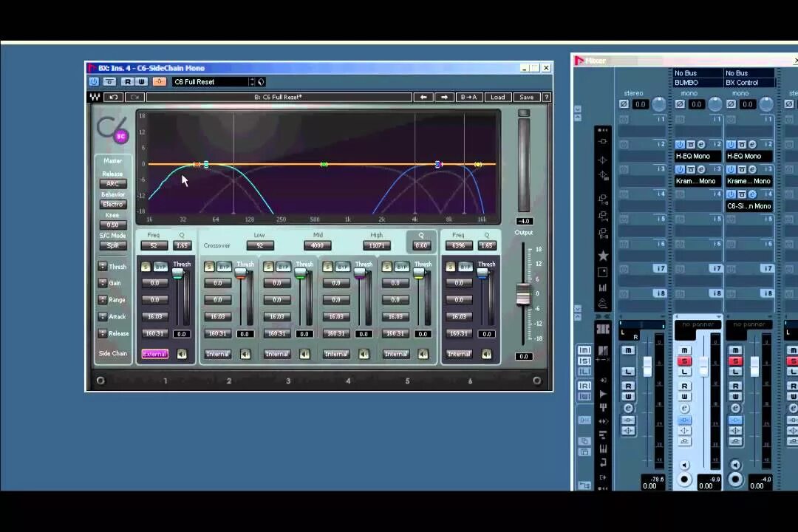Mute the BX Control mixer channel

[735, 350]
